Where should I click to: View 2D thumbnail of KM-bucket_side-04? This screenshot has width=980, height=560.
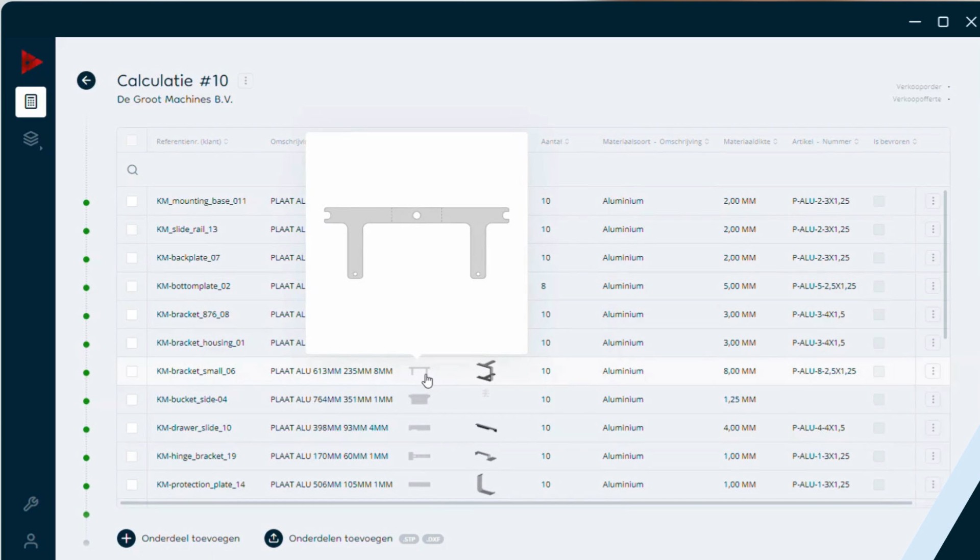coord(419,399)
